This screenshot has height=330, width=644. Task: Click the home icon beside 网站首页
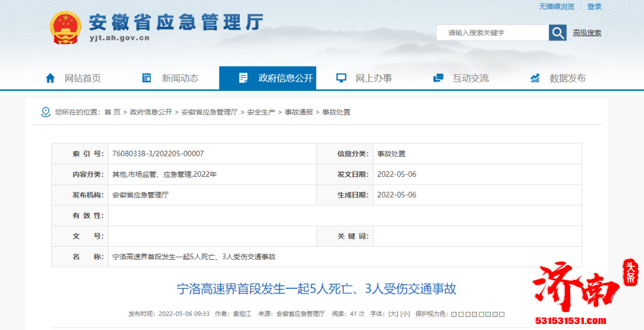51,78
